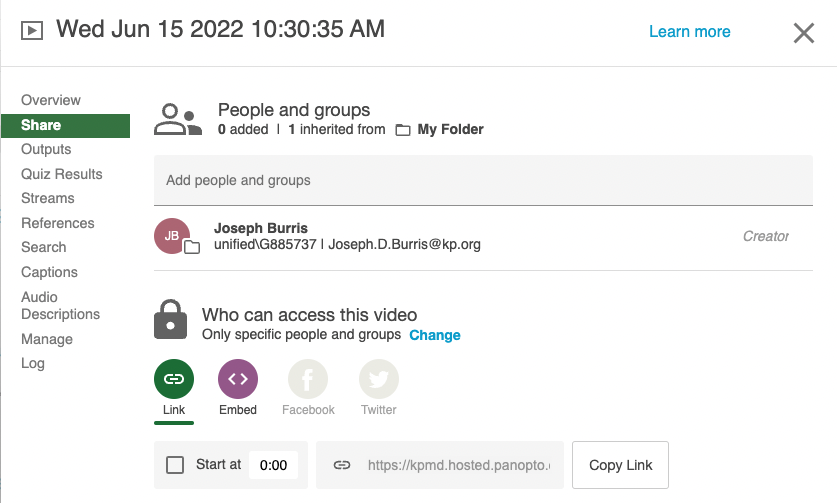This screenshot has width=837, height=503.
Task: Click Change to modify video access
Action: tap(435, 335)
